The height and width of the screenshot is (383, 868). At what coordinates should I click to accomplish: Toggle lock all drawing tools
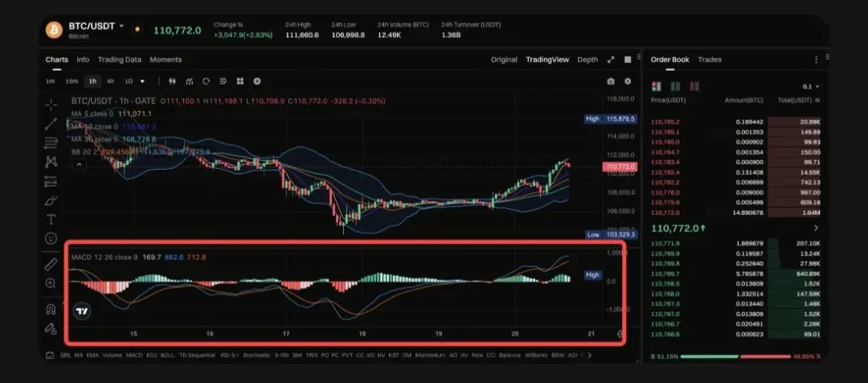[51, 328]
